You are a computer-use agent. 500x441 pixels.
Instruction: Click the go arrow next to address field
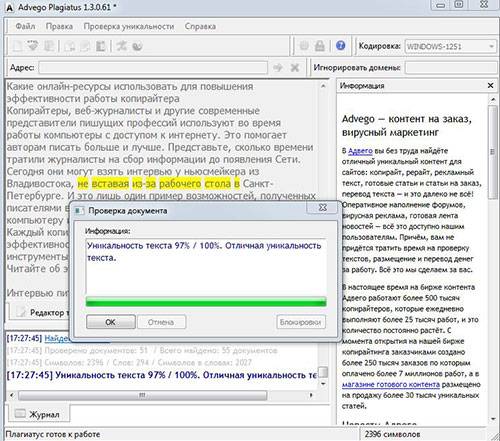tap(278, 68)
